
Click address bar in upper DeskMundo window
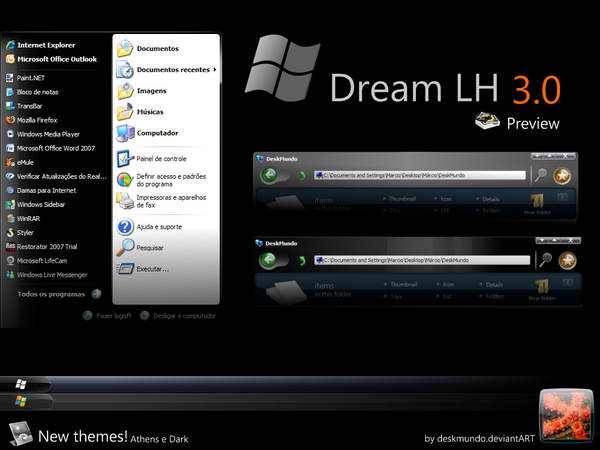(x=420, y=175)
